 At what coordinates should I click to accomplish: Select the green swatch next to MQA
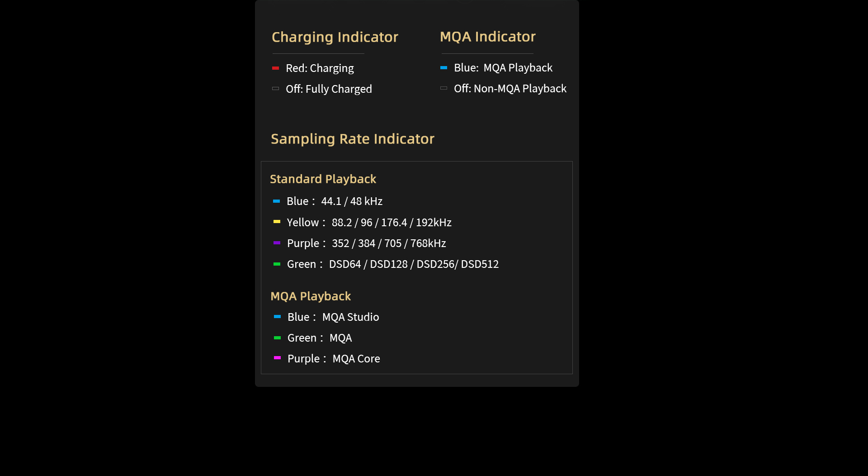point(277,338)
